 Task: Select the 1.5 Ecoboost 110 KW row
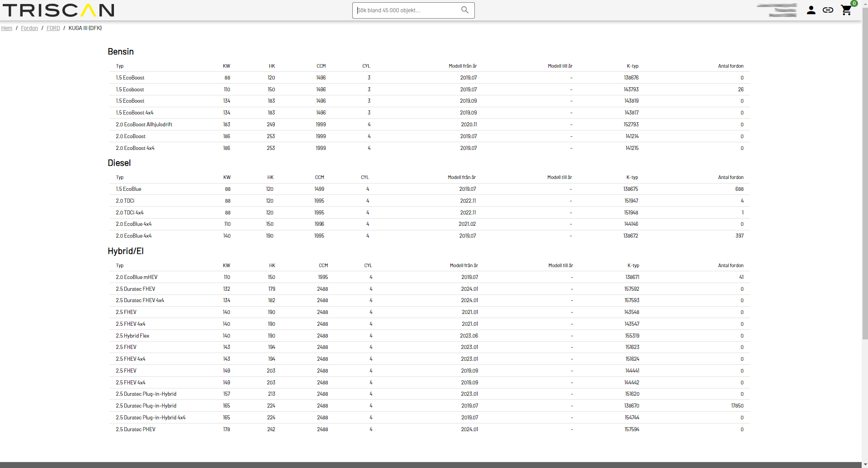point(429,90)
